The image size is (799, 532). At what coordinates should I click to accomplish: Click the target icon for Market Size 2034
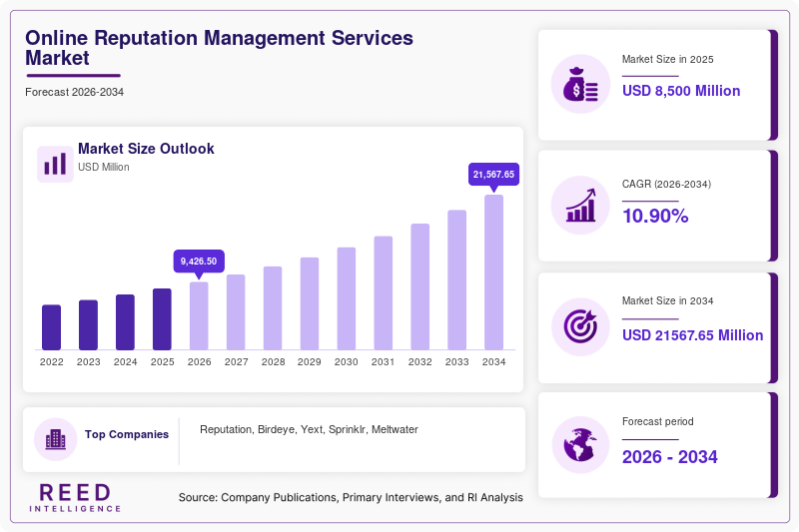580,326
